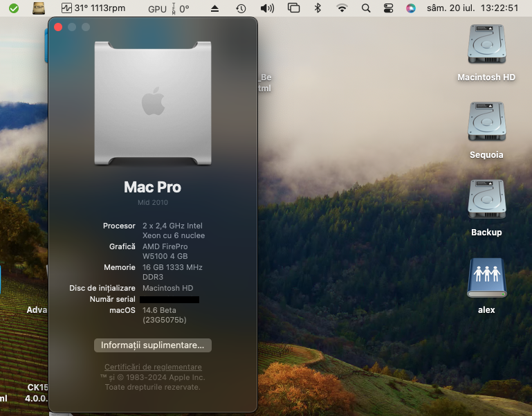Select the Backup desktop drive

(x=486, y=208)
